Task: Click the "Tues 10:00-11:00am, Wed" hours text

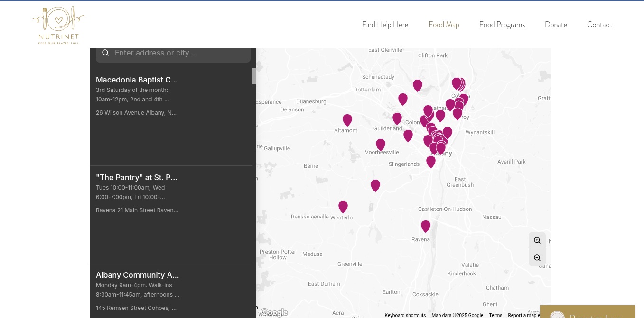Action: coord(131,188)
